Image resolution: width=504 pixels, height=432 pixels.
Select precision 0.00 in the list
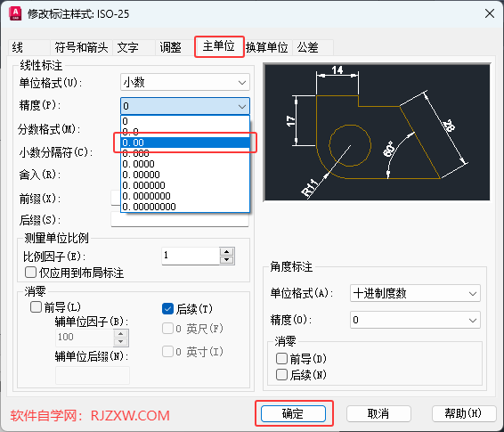(x=185, y=143)
